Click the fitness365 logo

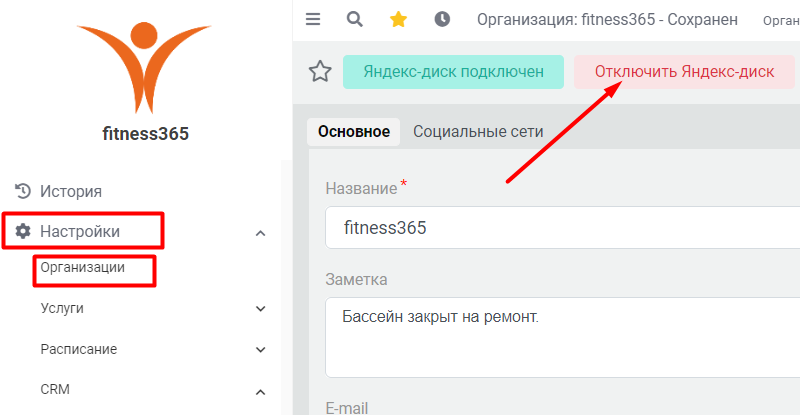[x=144, y=66]
